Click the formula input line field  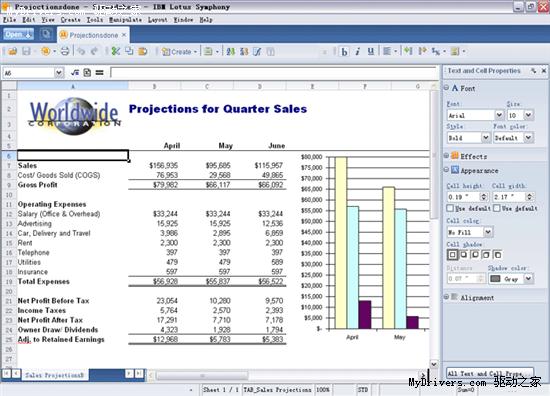[x=273, y=73]
